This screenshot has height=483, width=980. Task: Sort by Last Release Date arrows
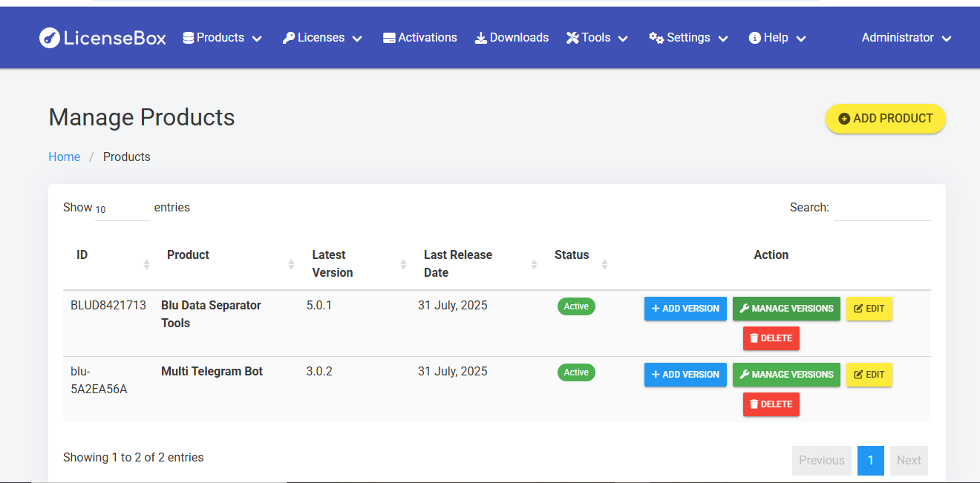(x=534, y=264)
